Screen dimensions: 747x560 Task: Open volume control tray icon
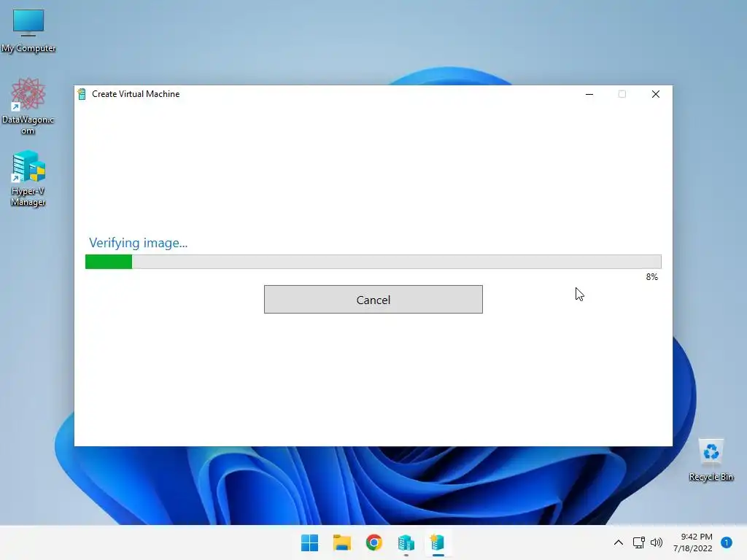click(x=657, y=542)
